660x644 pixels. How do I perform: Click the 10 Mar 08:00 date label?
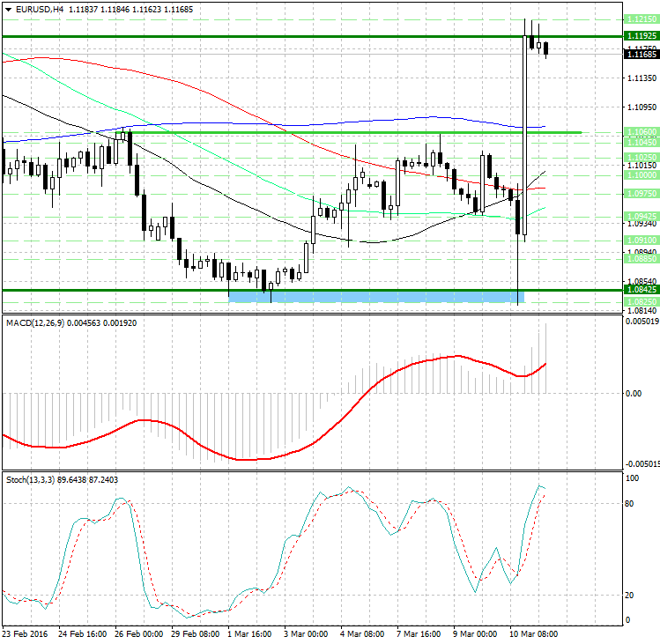pyautogui.click(x=535, y=633)
